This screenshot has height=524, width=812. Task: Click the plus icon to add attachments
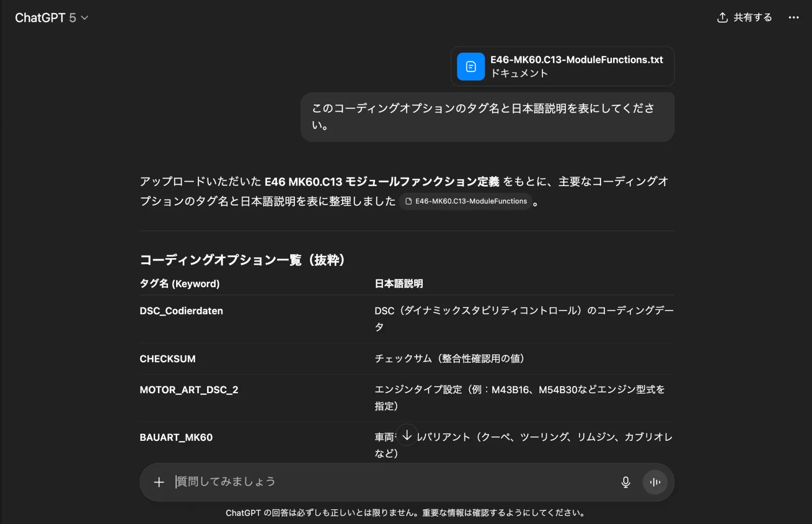159,482
